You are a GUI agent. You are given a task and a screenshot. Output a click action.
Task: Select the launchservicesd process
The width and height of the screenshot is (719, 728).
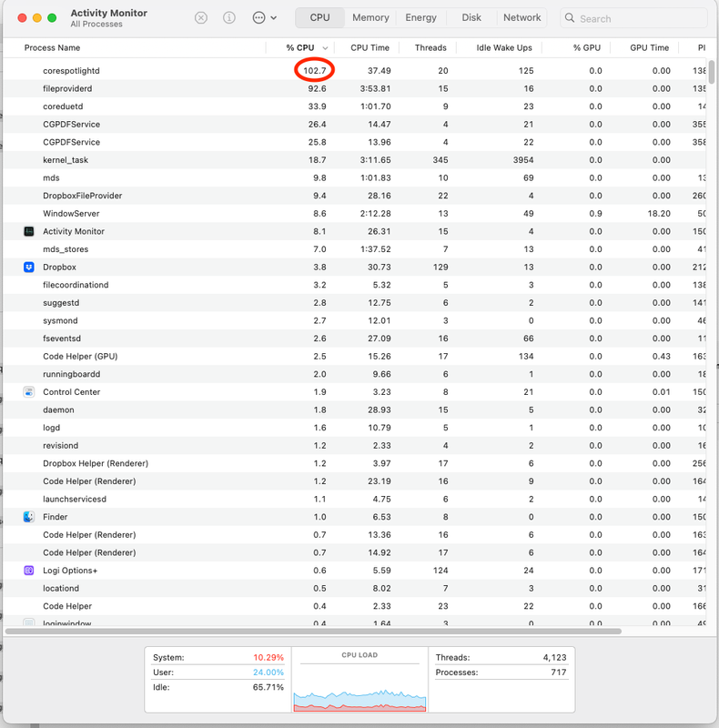(355, 499)
